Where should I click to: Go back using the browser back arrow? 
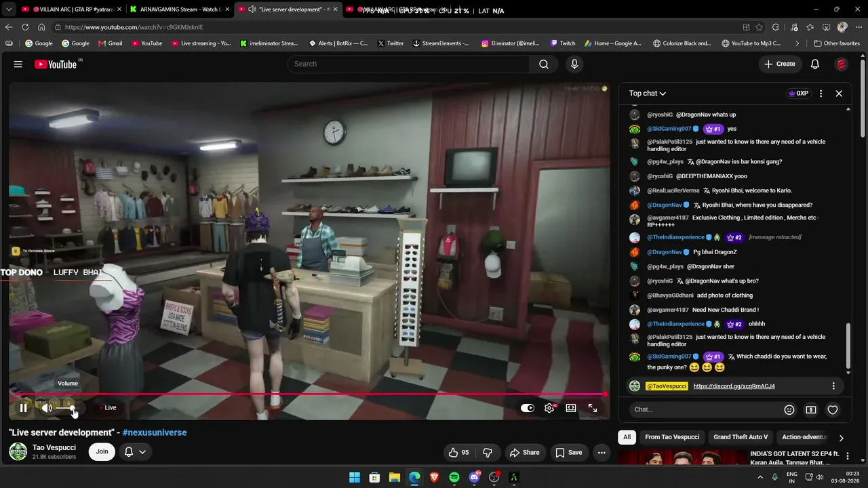9,27
